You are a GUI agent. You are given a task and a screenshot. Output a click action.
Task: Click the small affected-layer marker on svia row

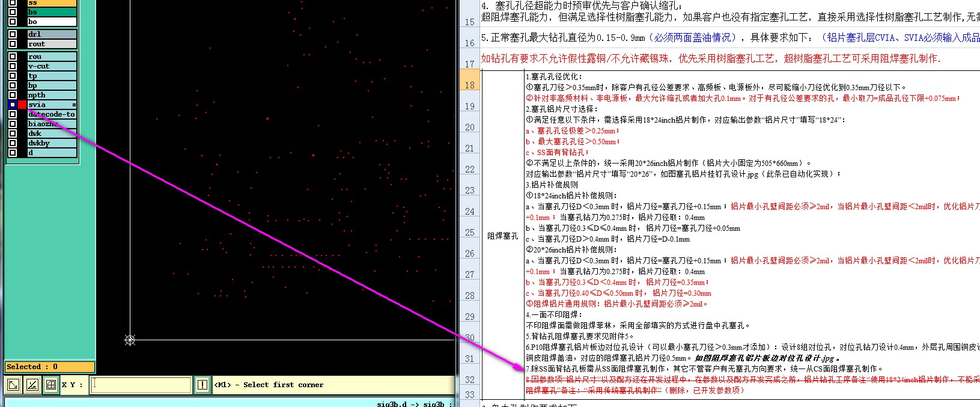[74, 105]
